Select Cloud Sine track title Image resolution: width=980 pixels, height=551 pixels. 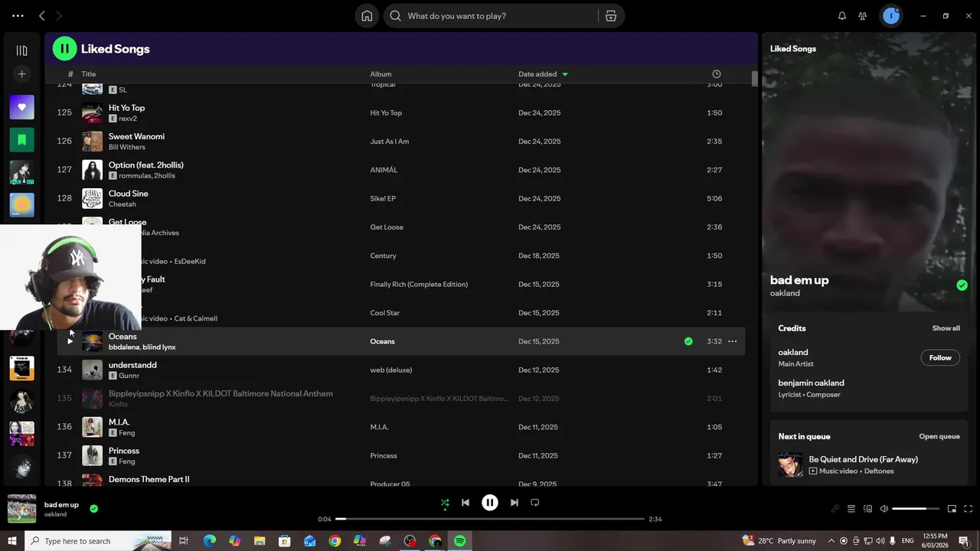point(129,194)
